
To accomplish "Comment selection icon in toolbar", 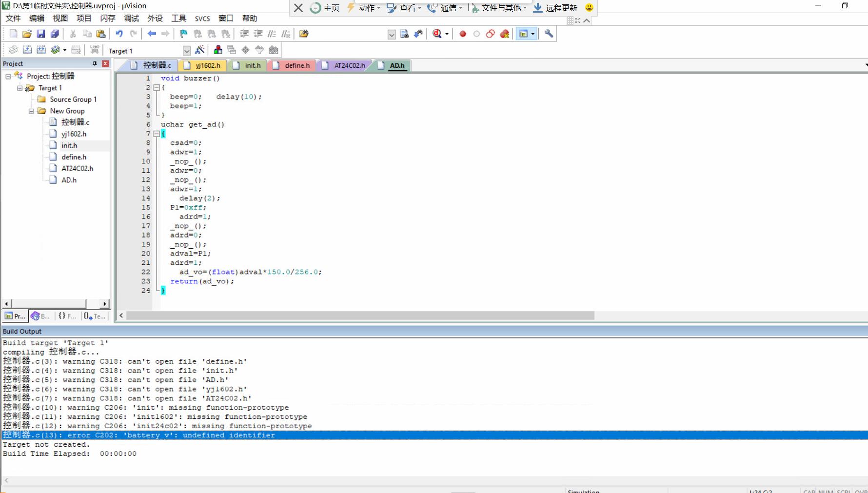I will [x=272, y=34].
